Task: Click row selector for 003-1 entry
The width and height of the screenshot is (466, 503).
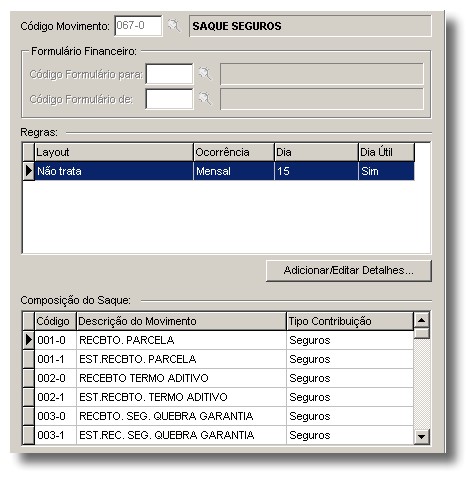Action: point(29,435)
